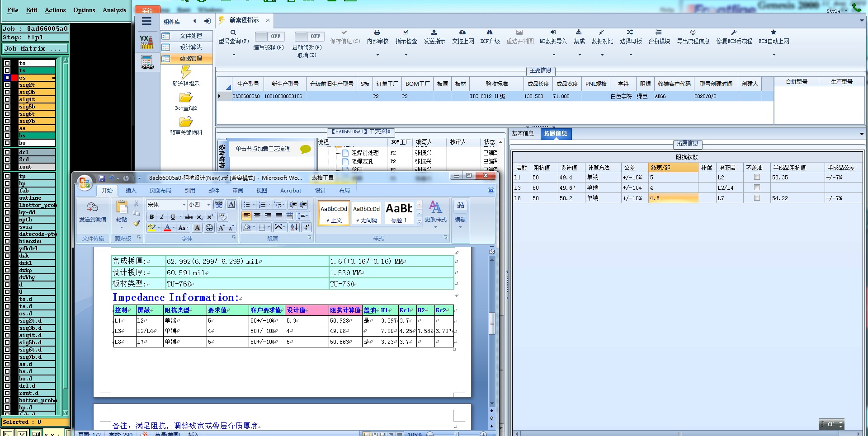Click the Word zoom slider
Screen dimensions: 868x436
pyautogui.click(x=457, y=434)
